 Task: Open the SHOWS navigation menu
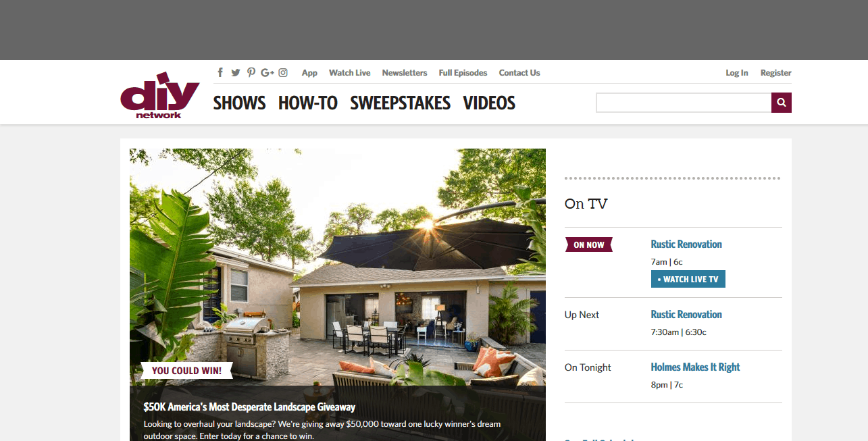(239, 103)
